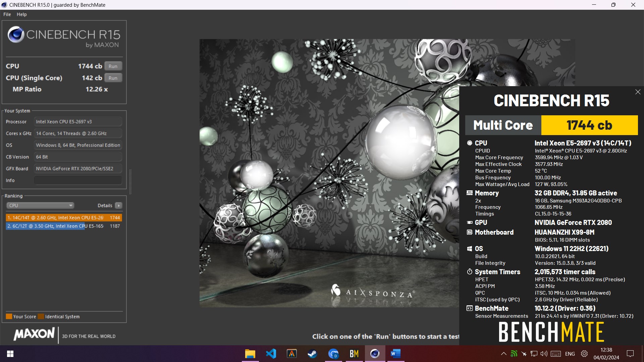The image size is (644, 362).
Task: Click the MAXON logo
Action: 34,334
